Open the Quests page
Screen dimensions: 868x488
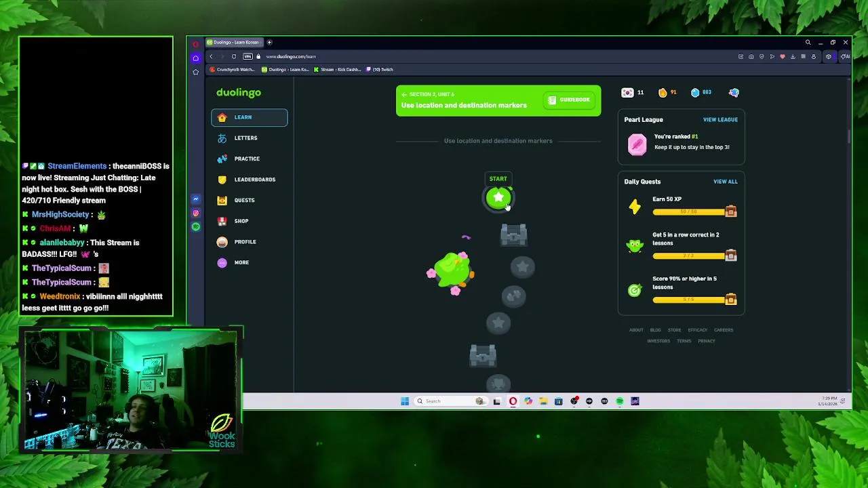tap(249, 200)
